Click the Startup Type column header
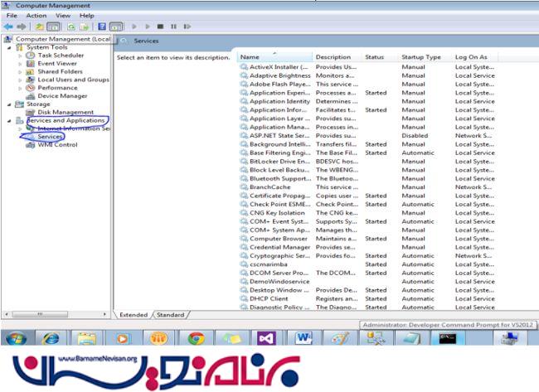 coord(421,57)
